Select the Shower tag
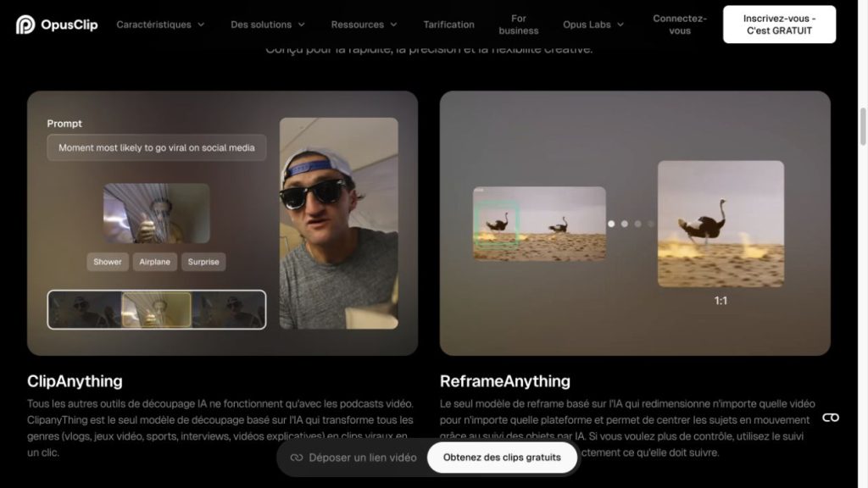This screenshot has height=488, width=868. point(108,262)
